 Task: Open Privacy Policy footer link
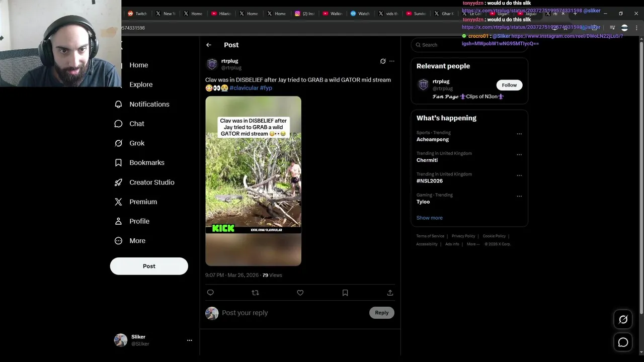click(463, 236)
